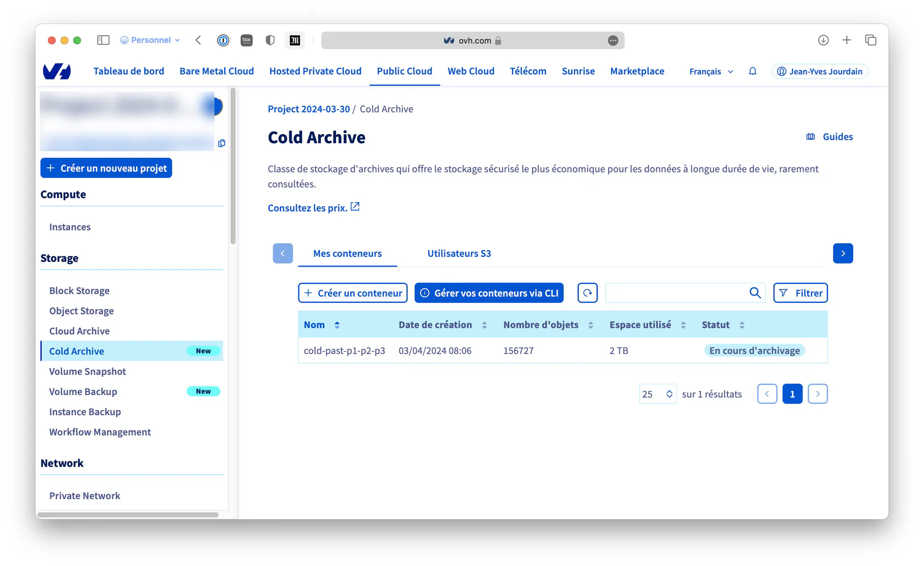Open the Web Cloud menu

471,71
